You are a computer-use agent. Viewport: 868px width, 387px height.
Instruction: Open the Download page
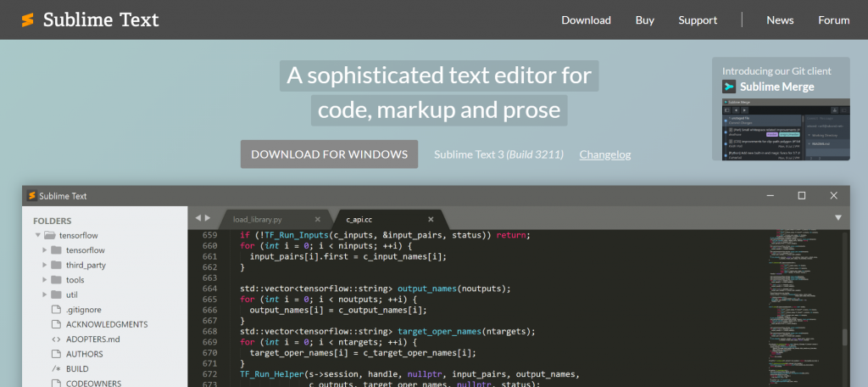pos(586,20)
